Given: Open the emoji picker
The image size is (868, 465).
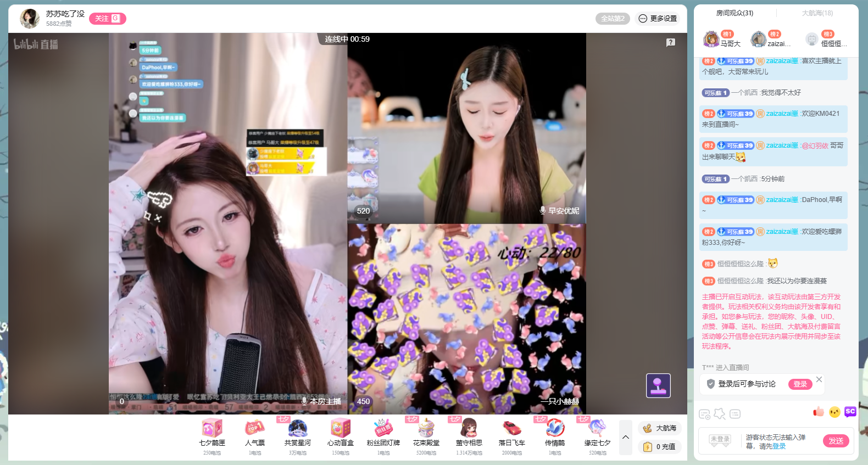Looking at the screenshot, I should tap(834, 412).
